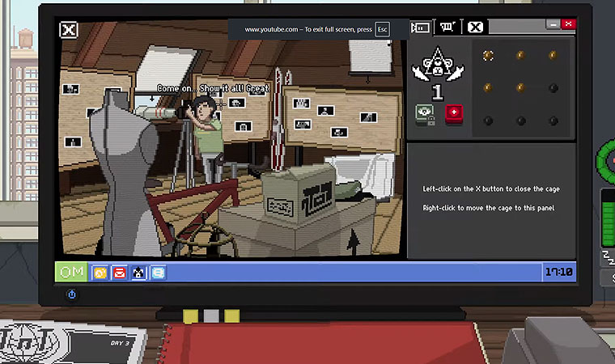Click 'Left-click on the X button' hint text

(x=491, y=189)
